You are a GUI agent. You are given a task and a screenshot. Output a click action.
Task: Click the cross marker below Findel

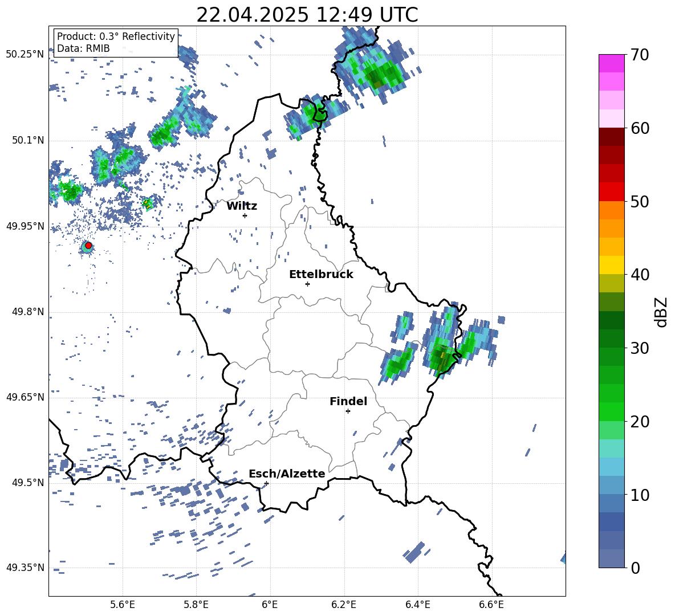(x=348, y=411)
